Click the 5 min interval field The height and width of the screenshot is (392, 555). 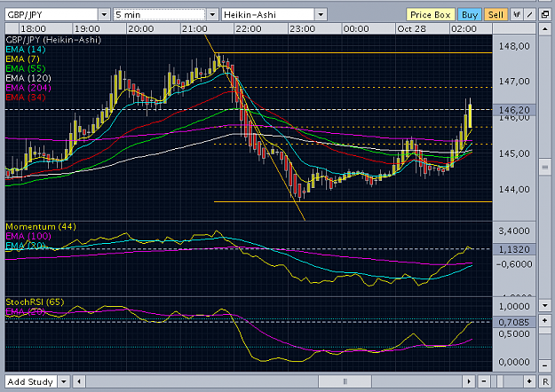(x=159, y=15)
